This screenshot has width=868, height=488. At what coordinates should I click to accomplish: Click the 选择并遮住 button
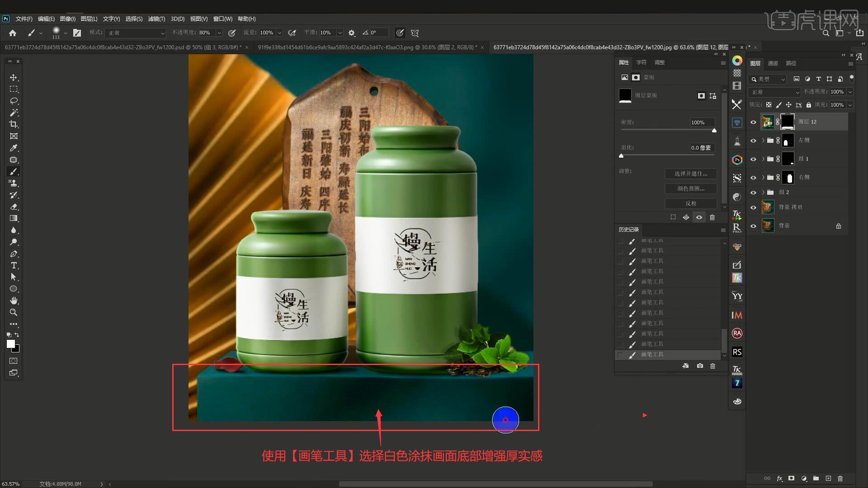pos(690,174)
